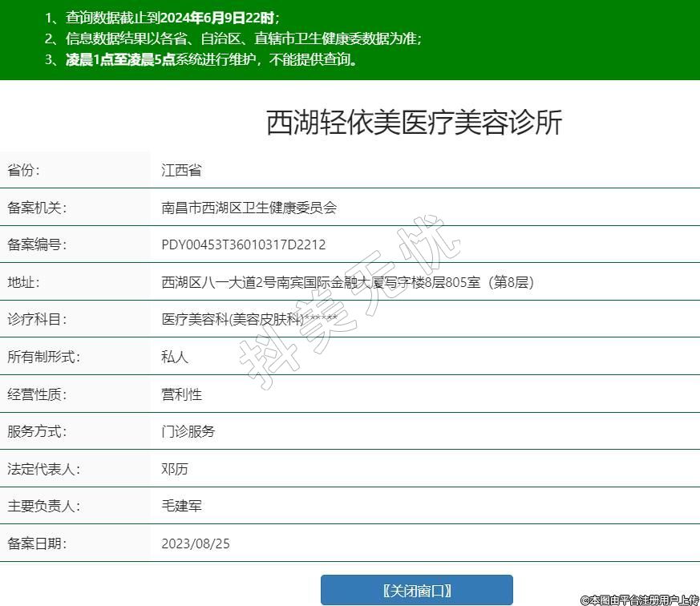Select the 南昌市西湖区卫生健康委员会 text
This screenshot has height=606, width=700.
tap(249, 208)
